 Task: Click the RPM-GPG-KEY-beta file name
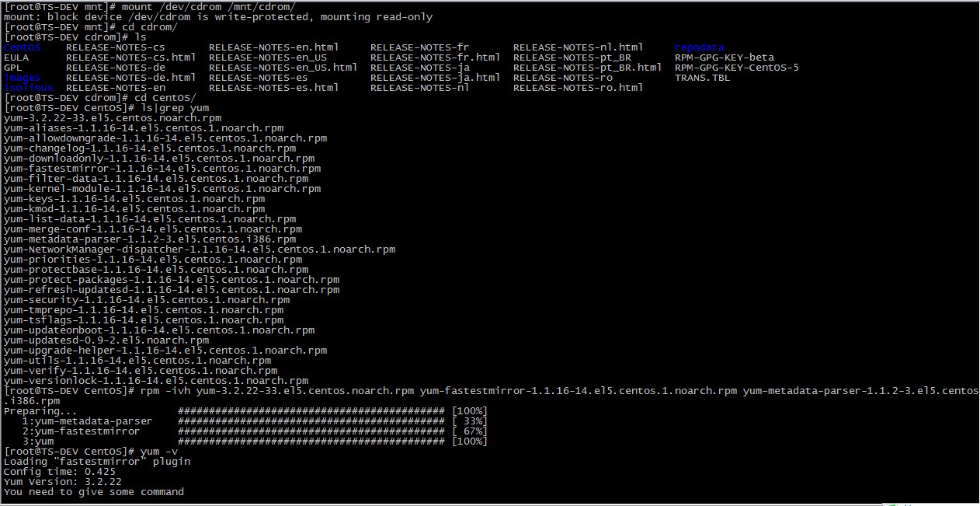coord(724,58)
